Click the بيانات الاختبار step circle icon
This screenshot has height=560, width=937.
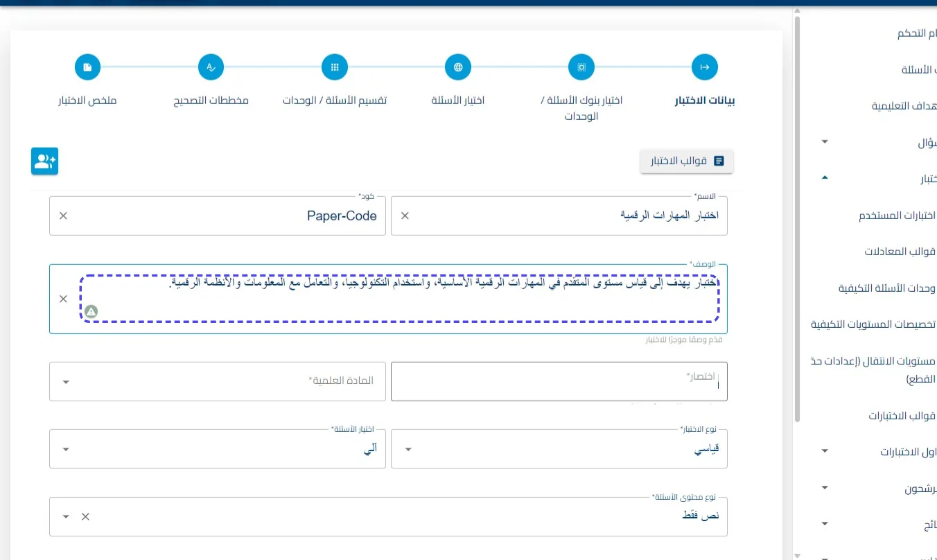coord(705,67)
